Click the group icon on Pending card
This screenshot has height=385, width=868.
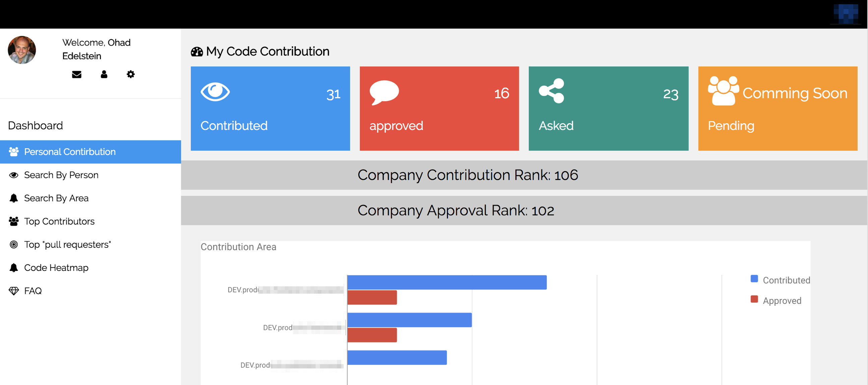pos(723,91)
